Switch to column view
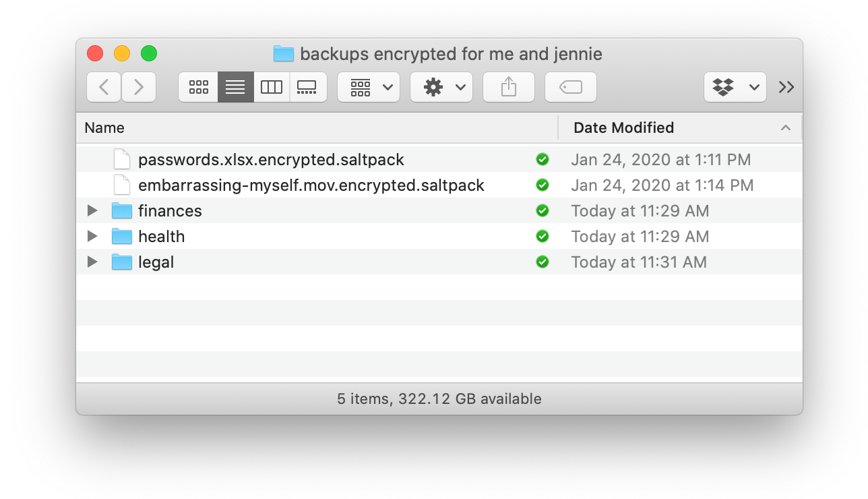 click(x=272, y=87)
